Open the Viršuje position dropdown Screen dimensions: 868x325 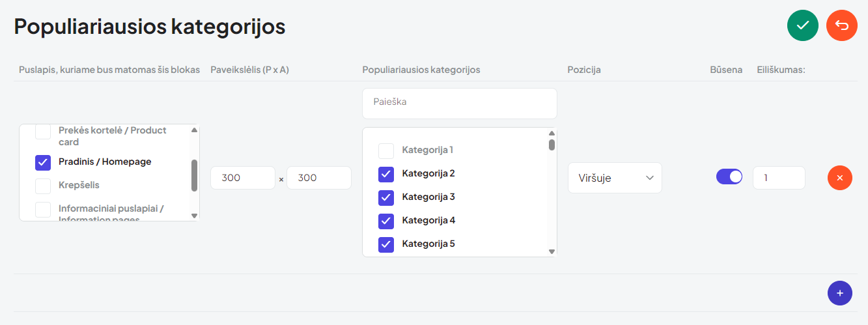pyautogui.click(x=615, y=178)
